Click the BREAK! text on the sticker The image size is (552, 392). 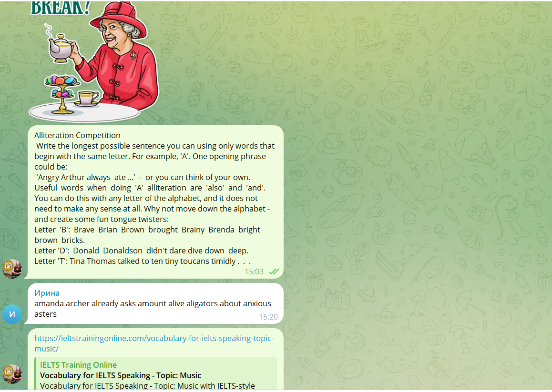(x=61, y=8)
